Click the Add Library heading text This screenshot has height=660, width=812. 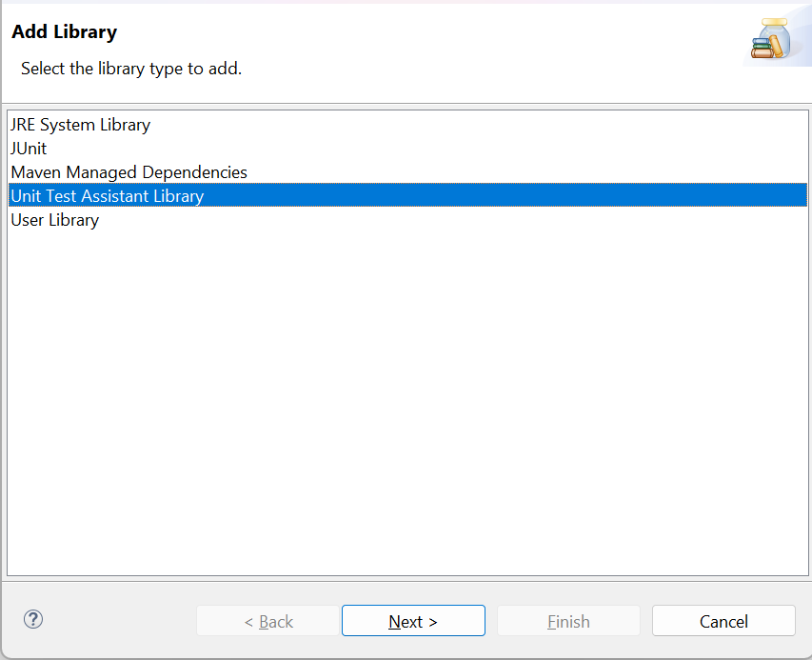click(x=65, y=31)
